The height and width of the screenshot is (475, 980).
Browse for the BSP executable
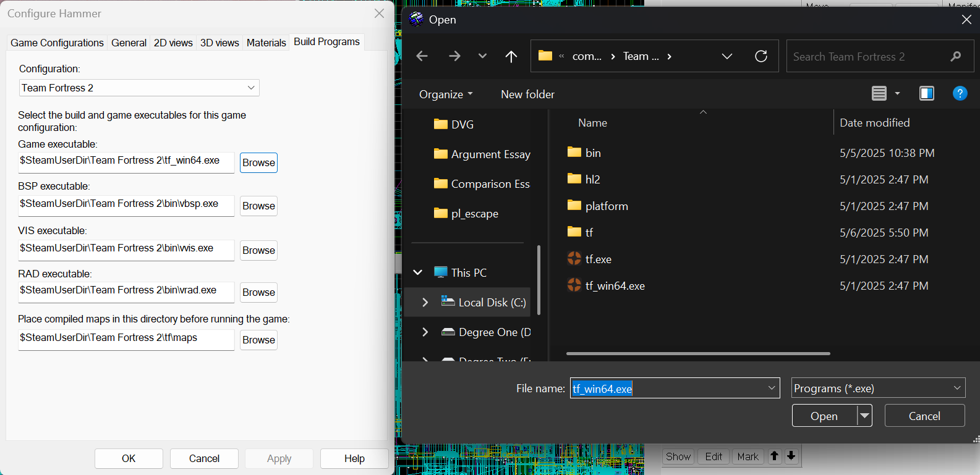(258, 206)
